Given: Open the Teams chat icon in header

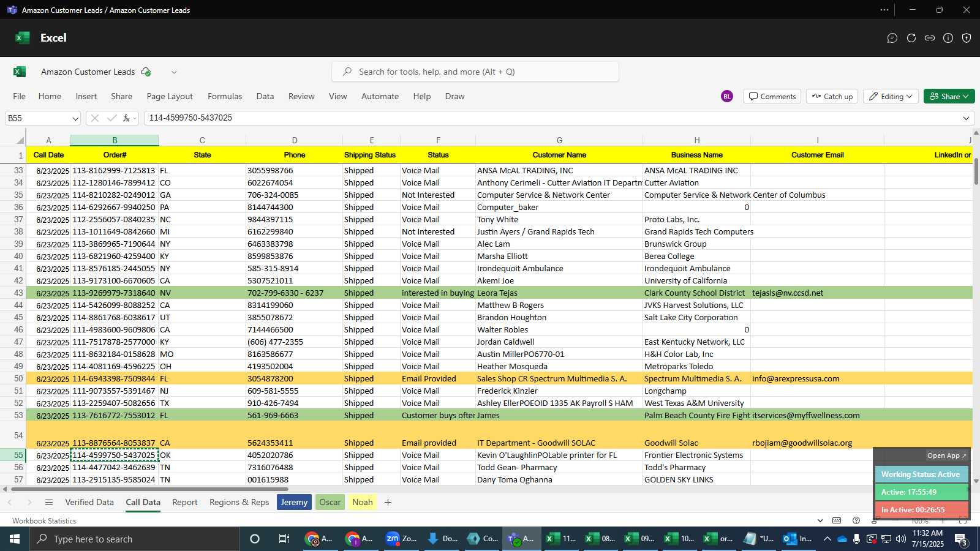Looking at the screenshot, I should (892, 38).
